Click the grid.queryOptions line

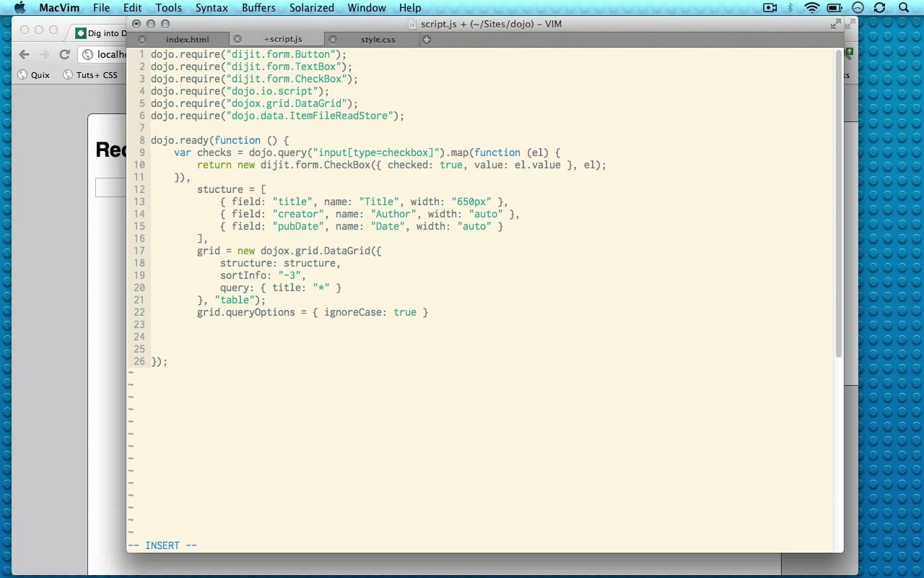tap(312, 312)
